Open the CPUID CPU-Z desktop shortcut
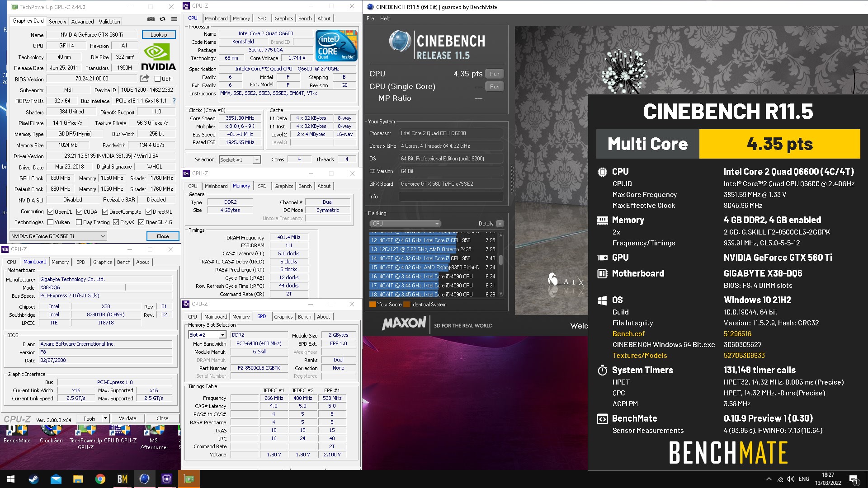This screenshot has width=868, height=488. [x=120, y=434]
